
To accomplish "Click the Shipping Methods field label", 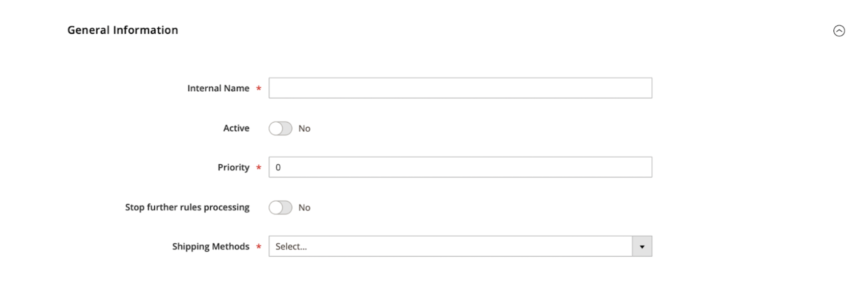I will tap(211, 246).
